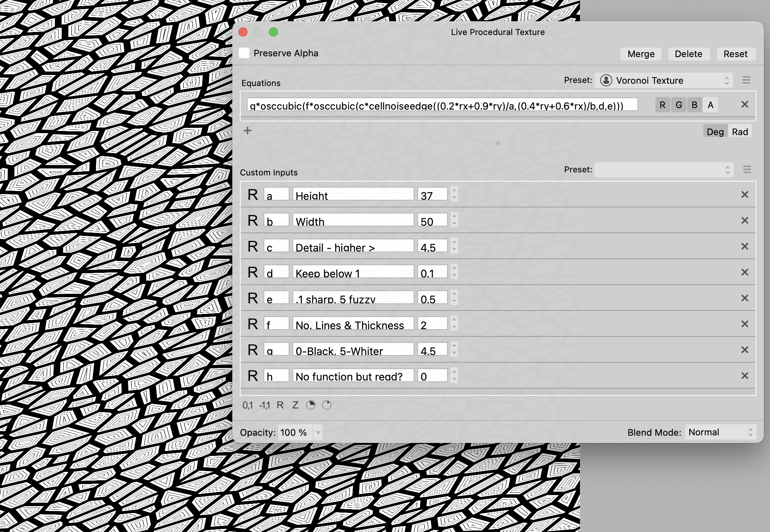
Task: Add a real number R custom input
Action: coord(280,405)
